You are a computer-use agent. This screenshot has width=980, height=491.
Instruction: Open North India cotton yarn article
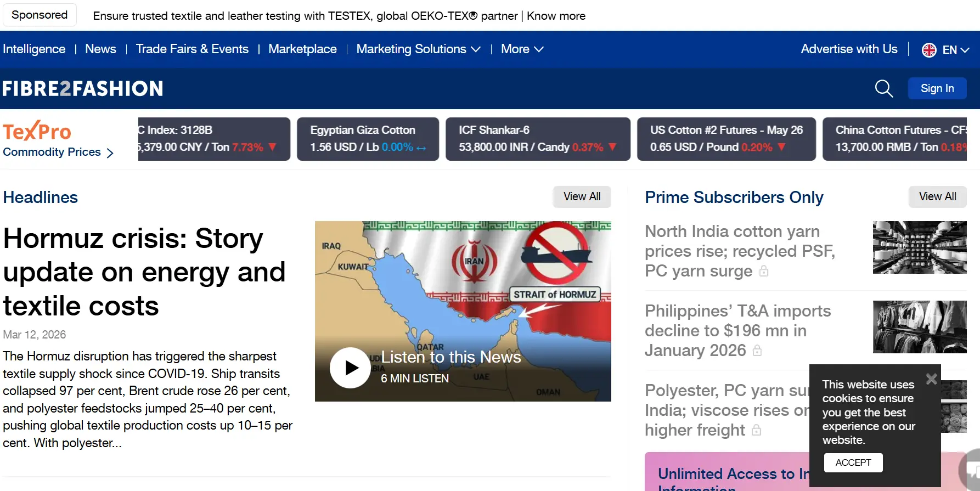(x=740, y=251)
